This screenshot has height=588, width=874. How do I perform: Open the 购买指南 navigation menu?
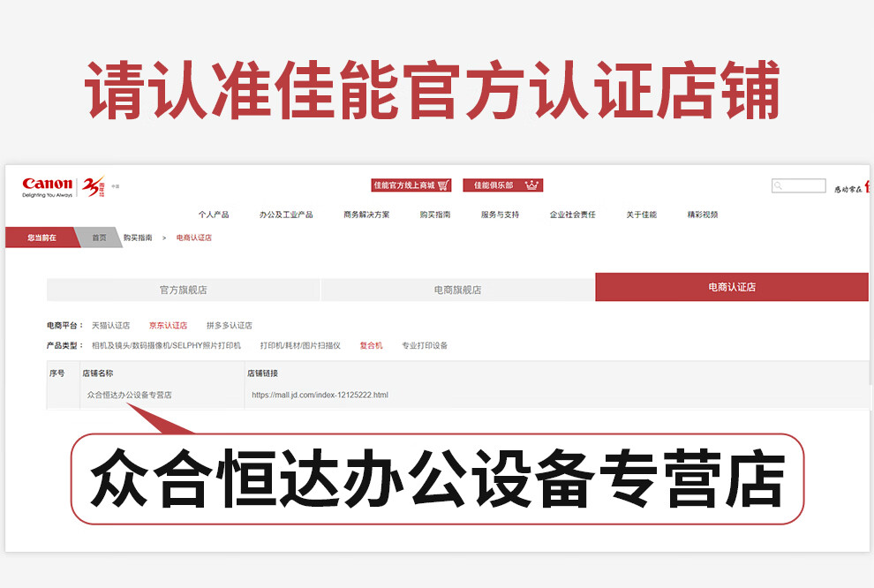[434, 215]
